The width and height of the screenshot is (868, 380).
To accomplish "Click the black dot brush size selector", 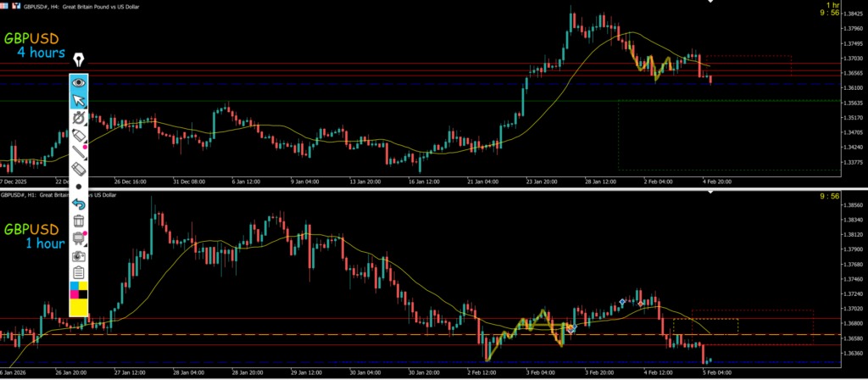I will tap(79, 187).
